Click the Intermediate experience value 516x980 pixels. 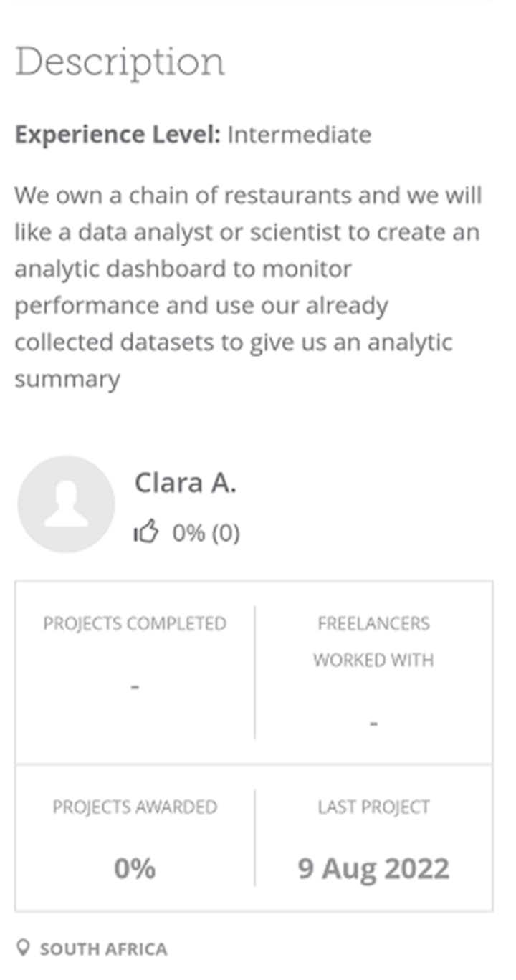click(300, 135)
